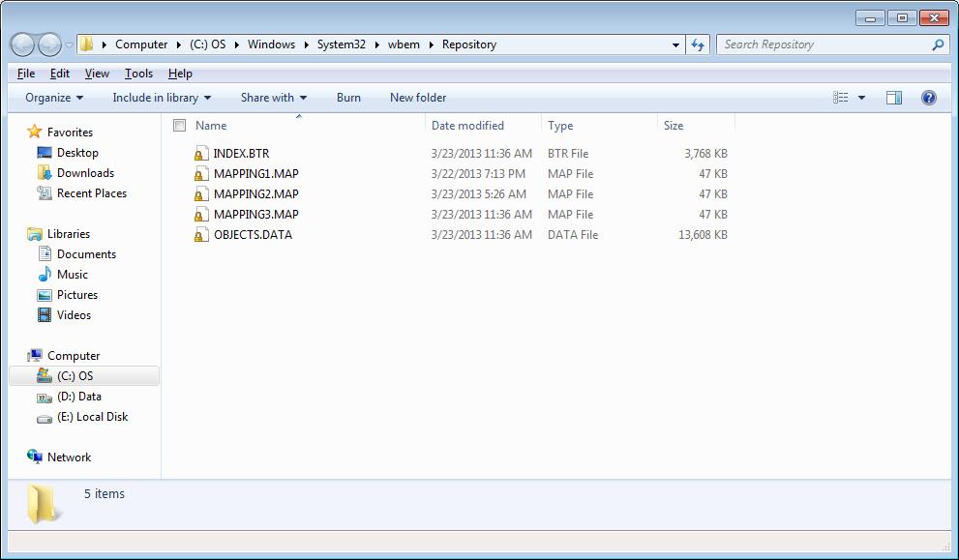Viewport: 959px width, 560px height.
Task: Click the New folder button
Action: click(x=418, y=98)
